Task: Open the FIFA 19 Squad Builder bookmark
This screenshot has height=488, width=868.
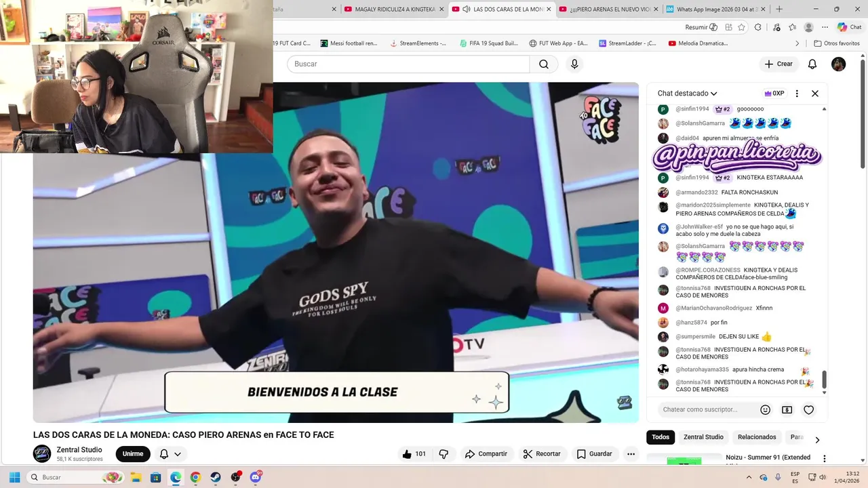Action: (488, 43)
